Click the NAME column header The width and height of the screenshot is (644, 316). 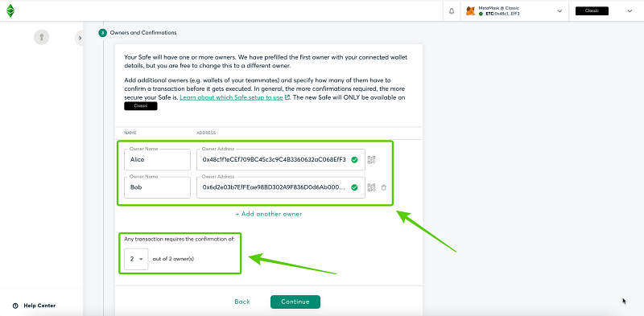[x=130, y=133]
